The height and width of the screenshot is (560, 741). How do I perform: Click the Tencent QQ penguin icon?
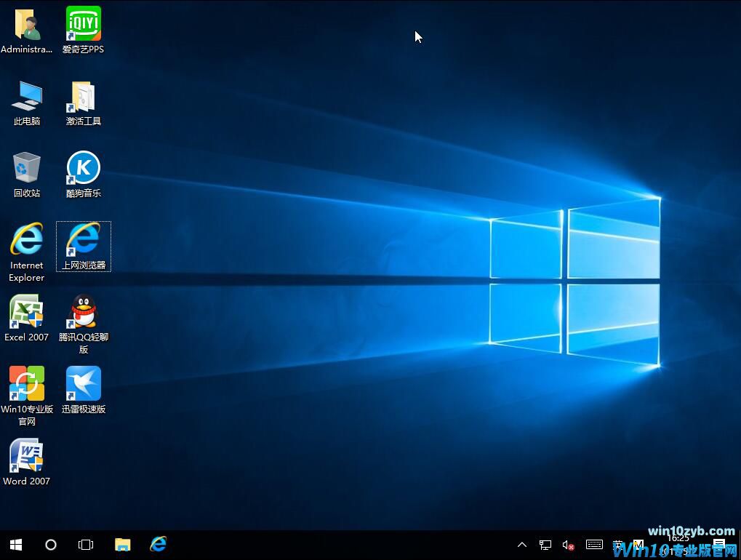[83, 312]
